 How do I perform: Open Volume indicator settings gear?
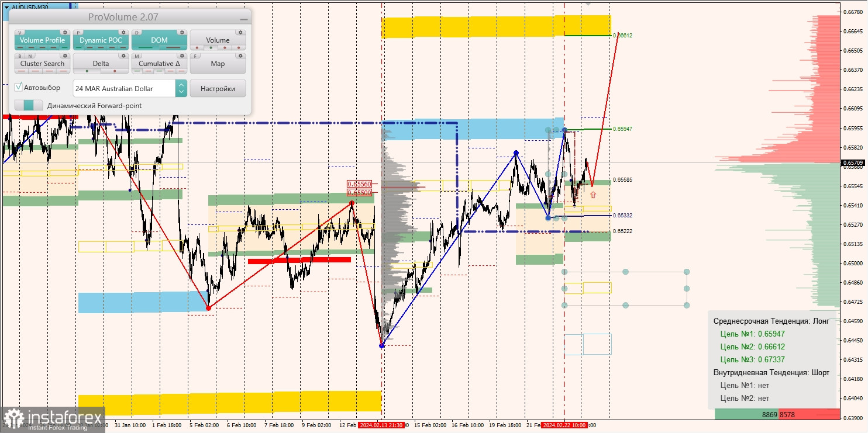pos(241,33)
